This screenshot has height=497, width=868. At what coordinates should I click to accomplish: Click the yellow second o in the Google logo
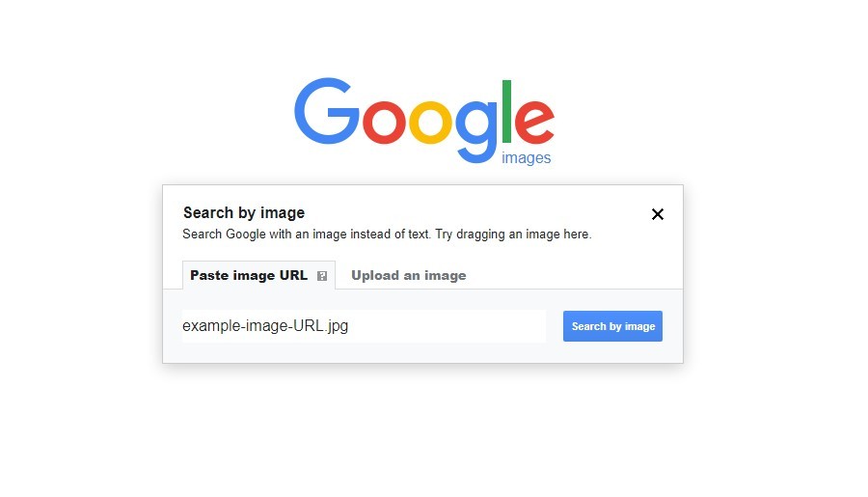(430, 121)
